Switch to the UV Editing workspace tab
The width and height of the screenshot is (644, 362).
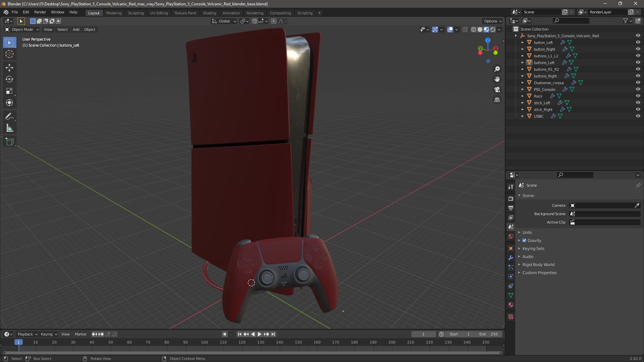tap(159, 13)
